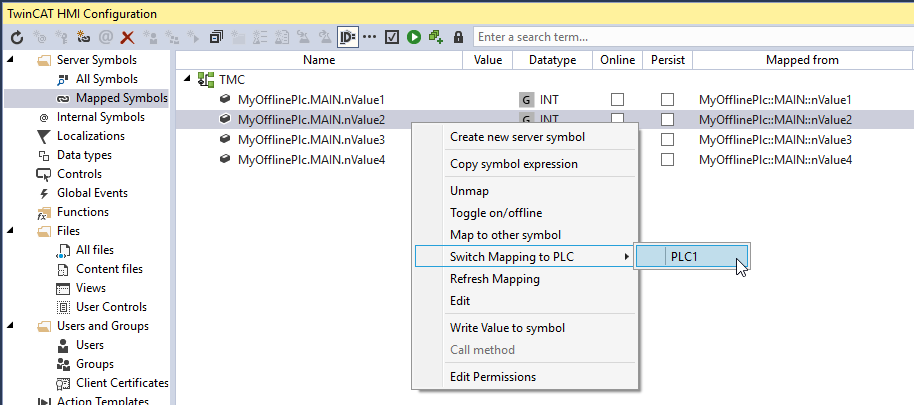The image size is (914, 405).
Task: Click the cube icon beside MyOfflinePlc.MAIN.nValue1
Action: [x=225, y=100]
